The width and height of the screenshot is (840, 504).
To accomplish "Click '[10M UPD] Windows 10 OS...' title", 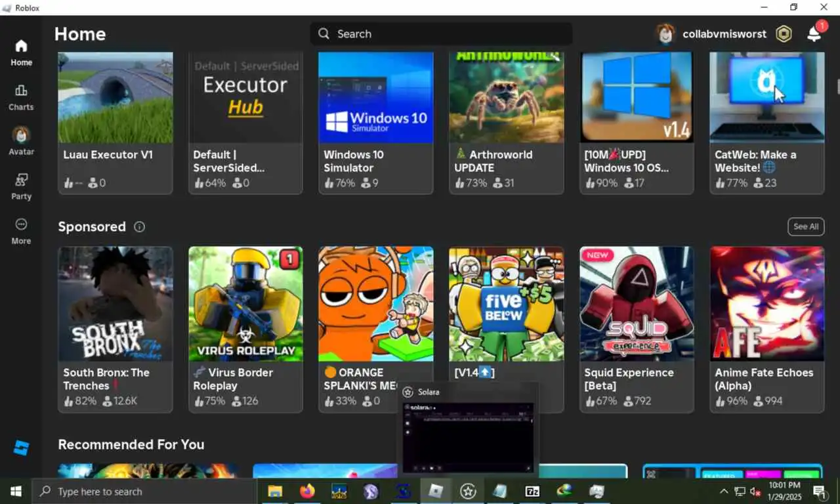I will coord(627,161).
